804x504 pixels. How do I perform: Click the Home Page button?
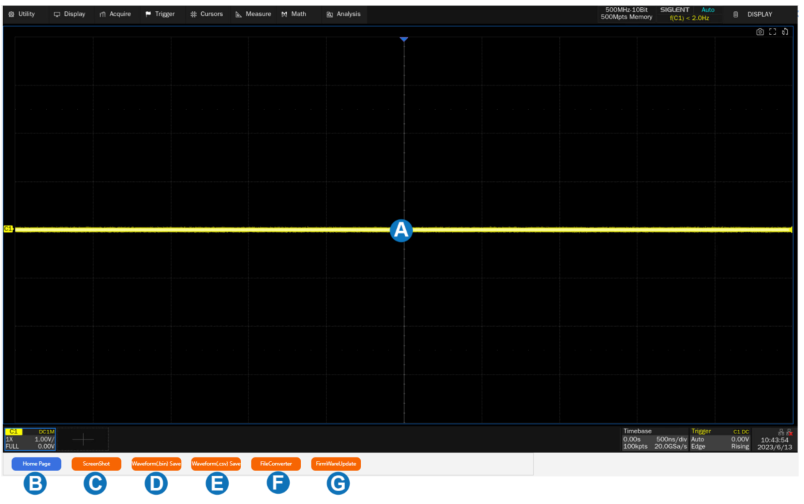tap(37, 464)
